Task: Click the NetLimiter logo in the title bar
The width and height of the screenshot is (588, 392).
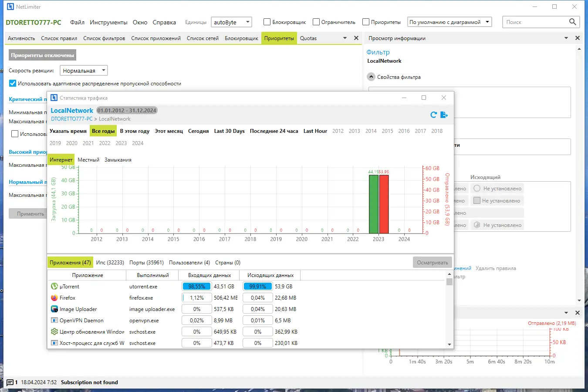Action: [10, 7]
